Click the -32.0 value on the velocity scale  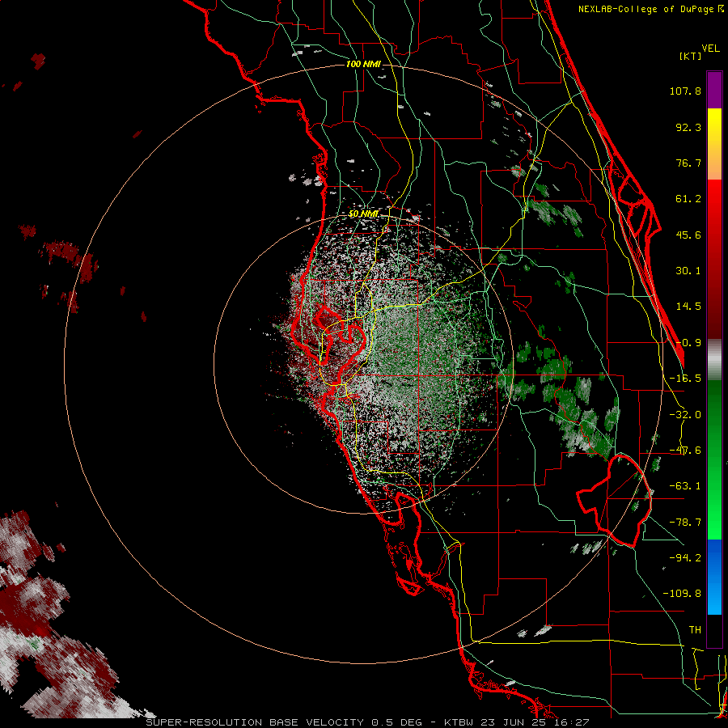(685, 415)
